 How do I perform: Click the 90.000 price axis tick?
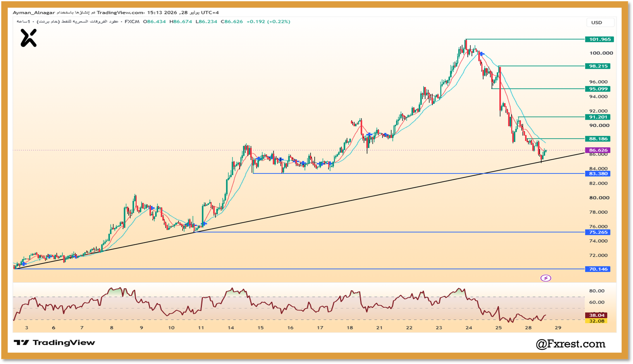point(599,125)
